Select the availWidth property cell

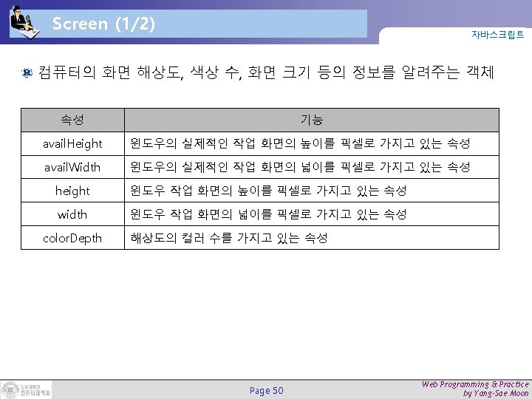72,167
